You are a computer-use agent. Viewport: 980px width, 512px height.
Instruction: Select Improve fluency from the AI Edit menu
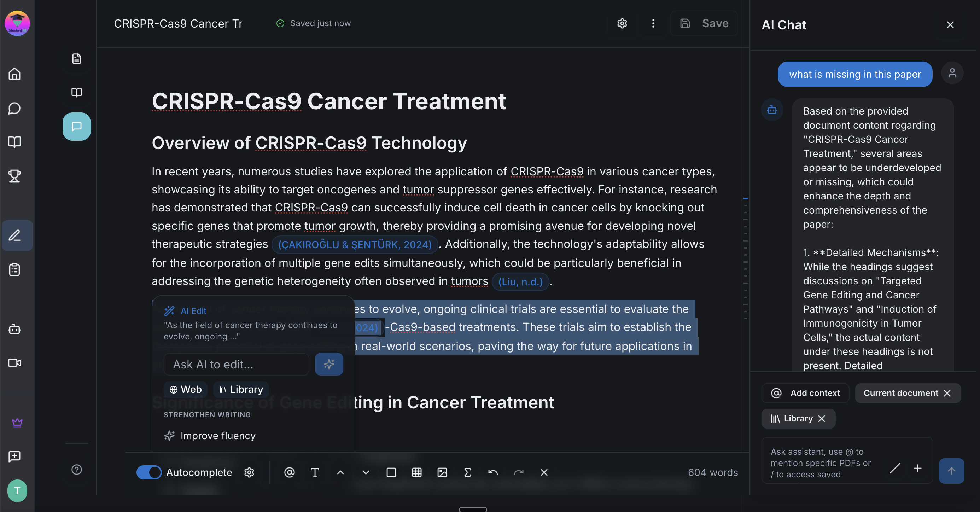point(218,436)
